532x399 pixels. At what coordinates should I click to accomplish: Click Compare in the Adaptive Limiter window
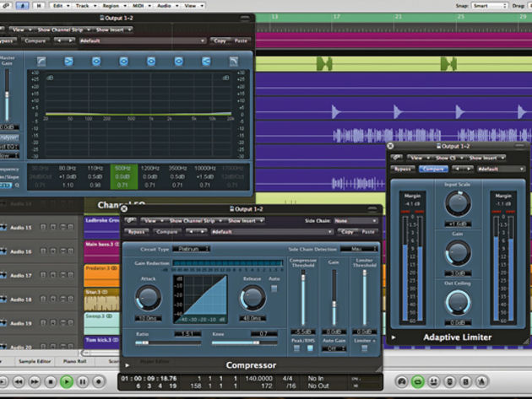433,169
